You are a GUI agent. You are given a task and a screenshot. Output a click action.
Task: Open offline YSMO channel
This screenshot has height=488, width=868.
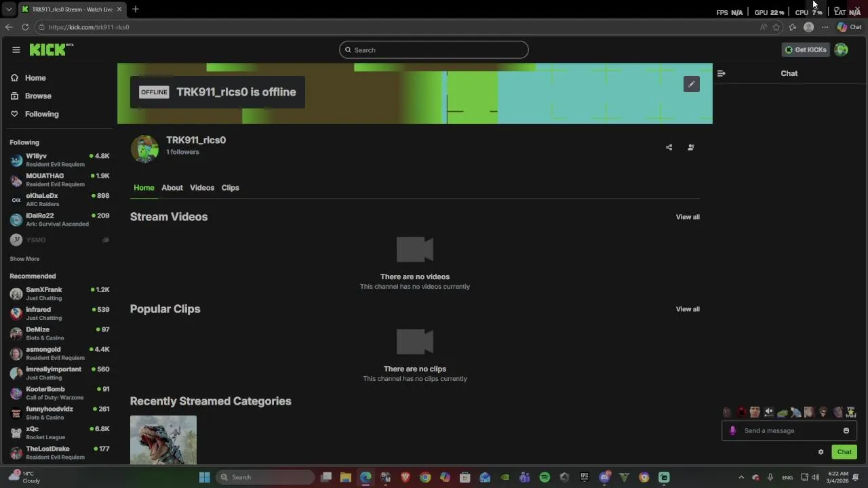[x=60, y=240]
